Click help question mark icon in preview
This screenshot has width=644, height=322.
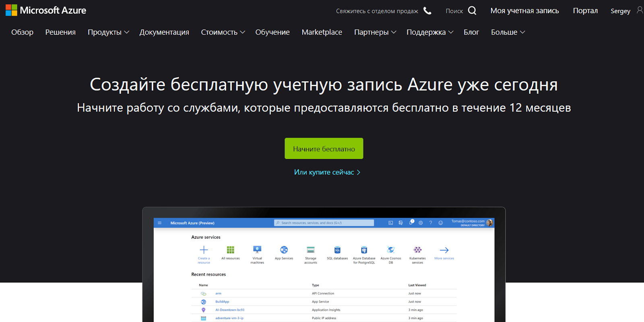pyautogui.click(x=431, y=223)
